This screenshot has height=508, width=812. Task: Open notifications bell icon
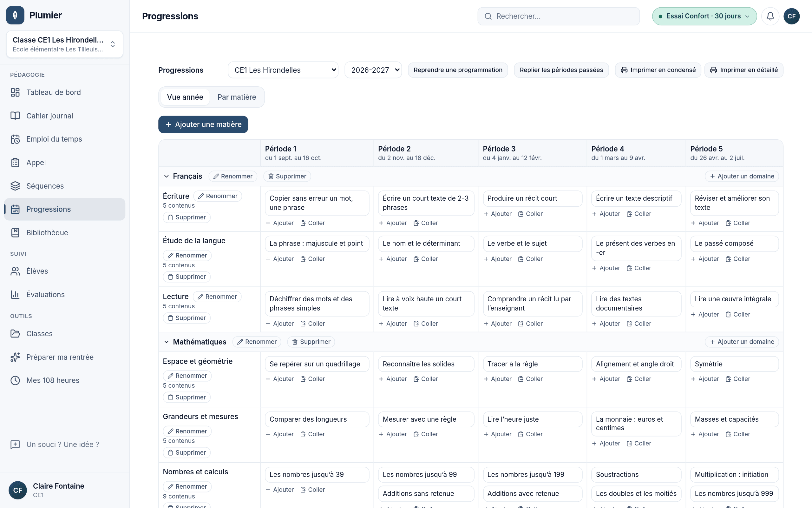(770, 16)
